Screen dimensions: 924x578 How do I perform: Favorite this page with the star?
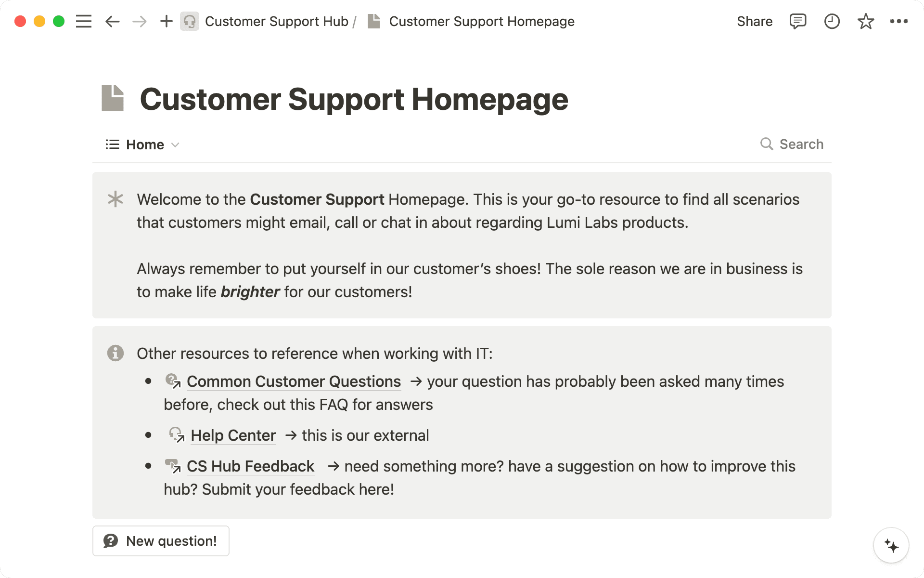click(865, 22)
